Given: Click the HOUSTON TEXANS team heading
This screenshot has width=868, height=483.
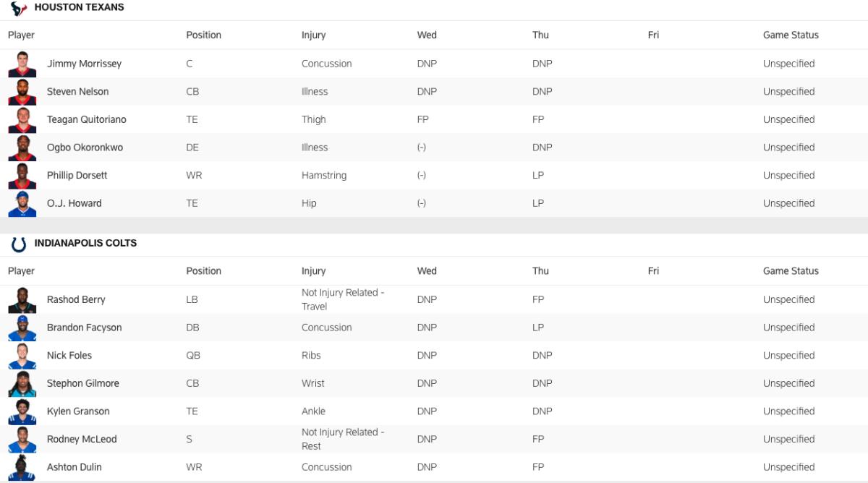Looking at the screenshot, I should [80, 7].
